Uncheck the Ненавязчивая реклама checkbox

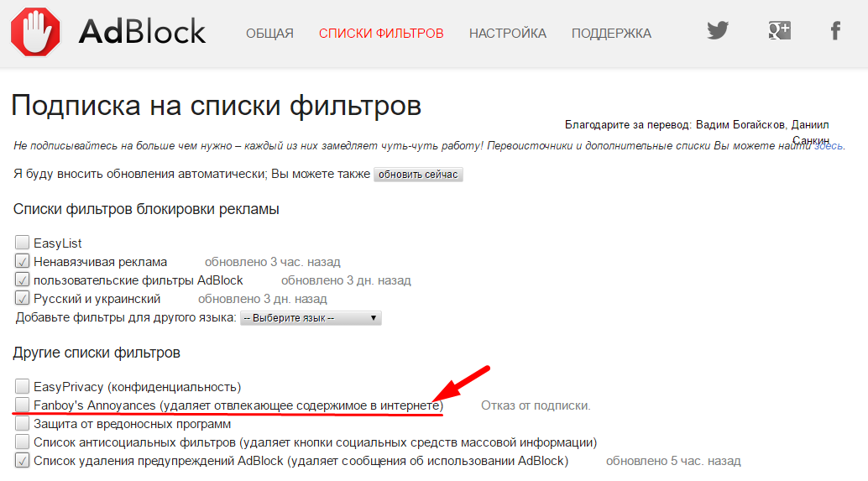22,261
